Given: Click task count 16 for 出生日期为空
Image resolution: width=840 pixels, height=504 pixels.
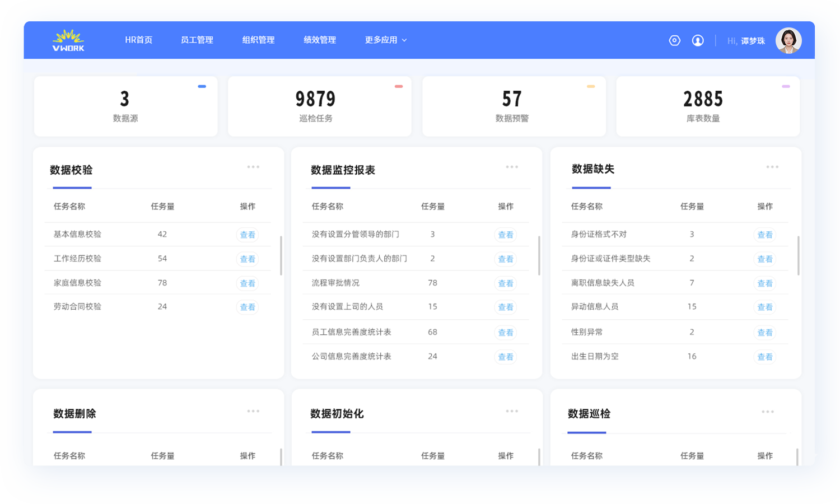Looking at the screenshot, I should click(x=692, y=357).
